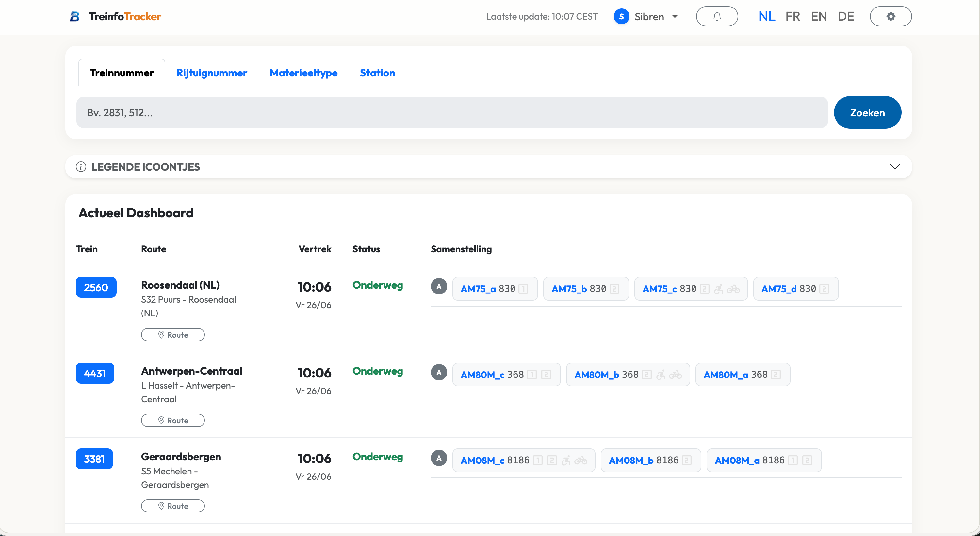Open train number 2560 badge
This screenshot has height=536, width=980.
tap(96, 287)
